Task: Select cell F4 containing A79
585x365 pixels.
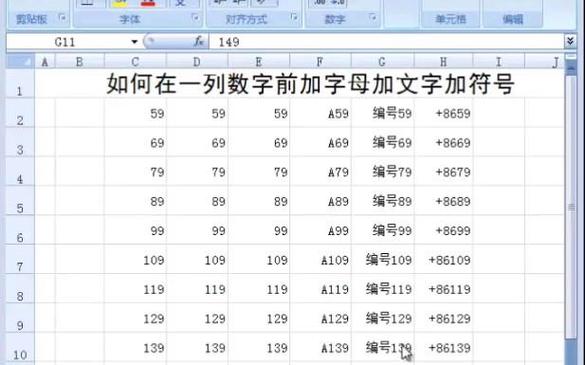Action: point(320,172)
